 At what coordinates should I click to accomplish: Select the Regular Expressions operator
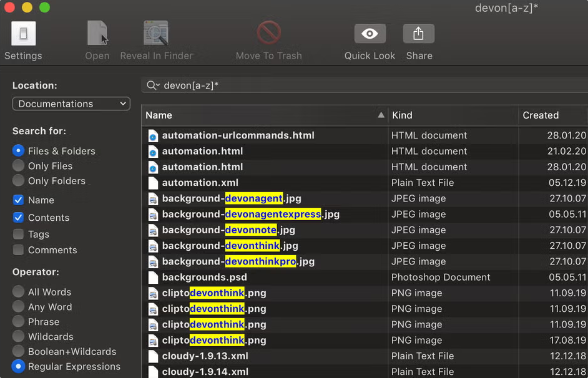18,366
